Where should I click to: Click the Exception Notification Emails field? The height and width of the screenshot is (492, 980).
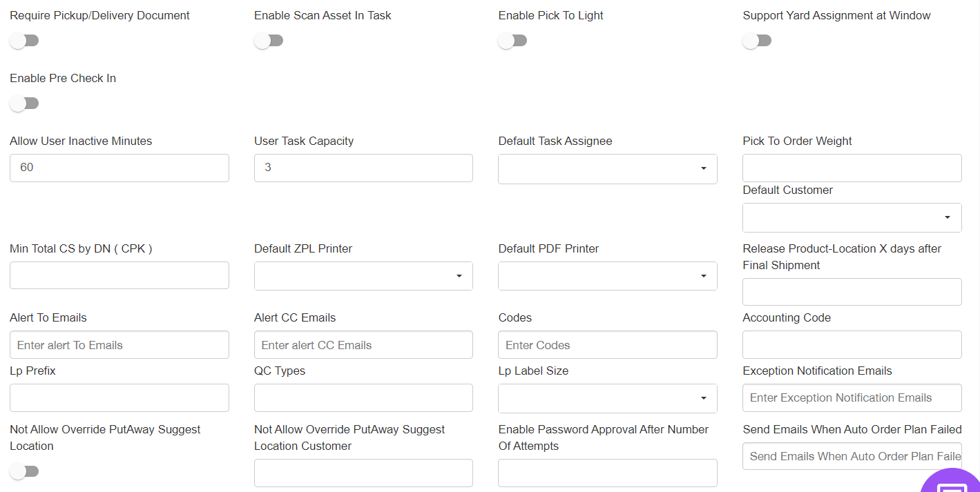852,397
